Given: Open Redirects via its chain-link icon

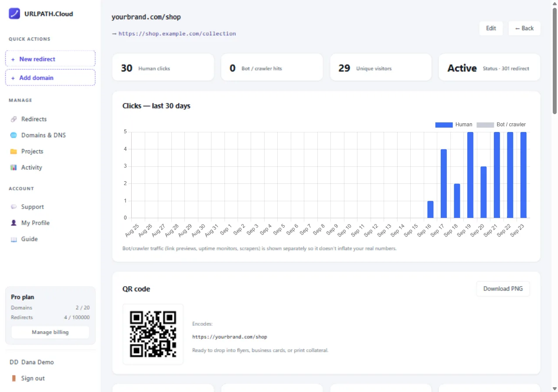Looking at the screenshot, I should pos(14,119).
